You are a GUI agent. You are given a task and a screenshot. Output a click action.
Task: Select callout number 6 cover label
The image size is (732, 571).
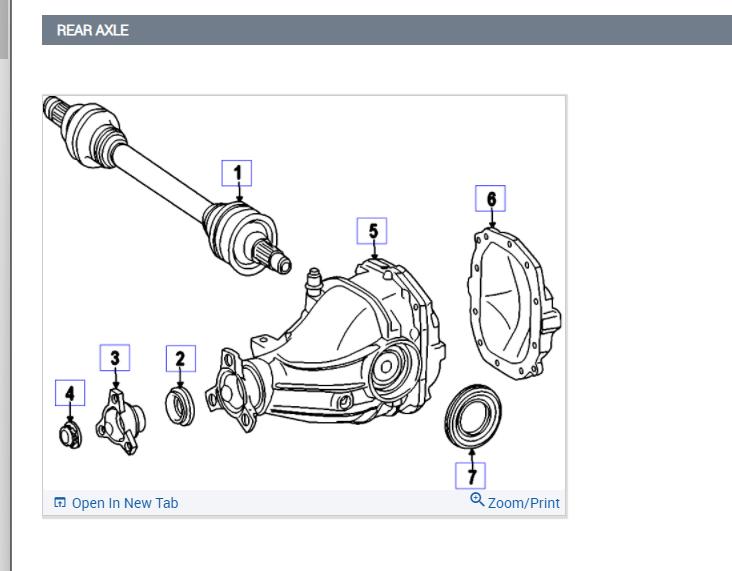tap(490, 198)
